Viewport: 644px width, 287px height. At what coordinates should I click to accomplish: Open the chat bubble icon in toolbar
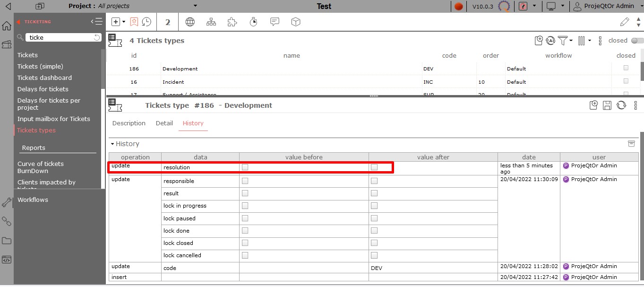click(275, 22)
